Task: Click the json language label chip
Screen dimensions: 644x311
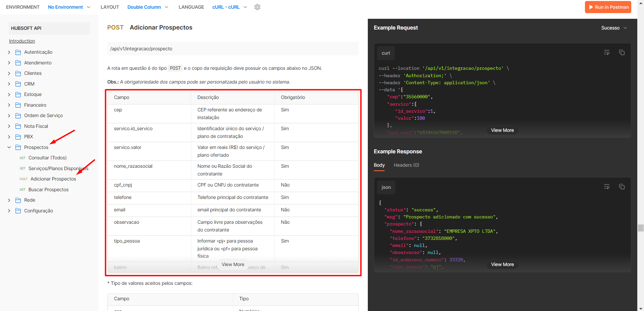Action: point(386,187)
